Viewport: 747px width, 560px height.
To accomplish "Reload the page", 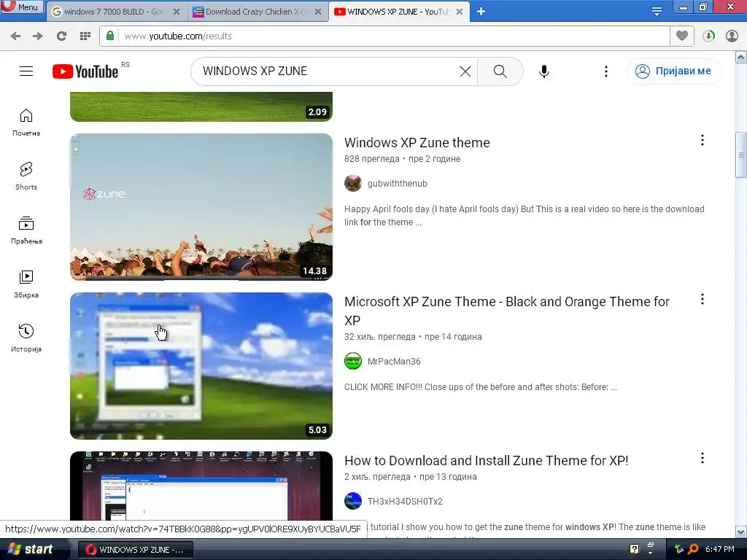I will click(x=61, y=36).
